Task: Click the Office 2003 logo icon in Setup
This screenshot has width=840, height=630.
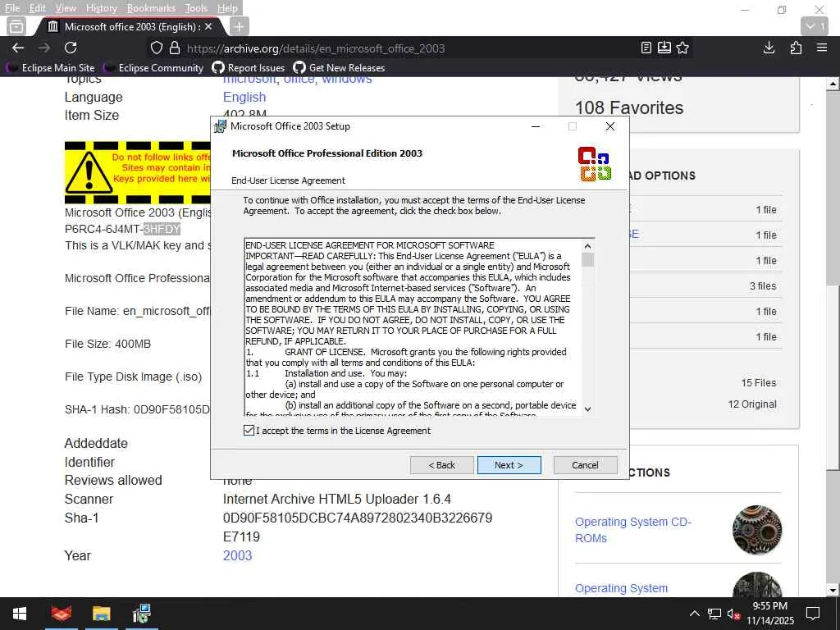Action: point(595,164)
